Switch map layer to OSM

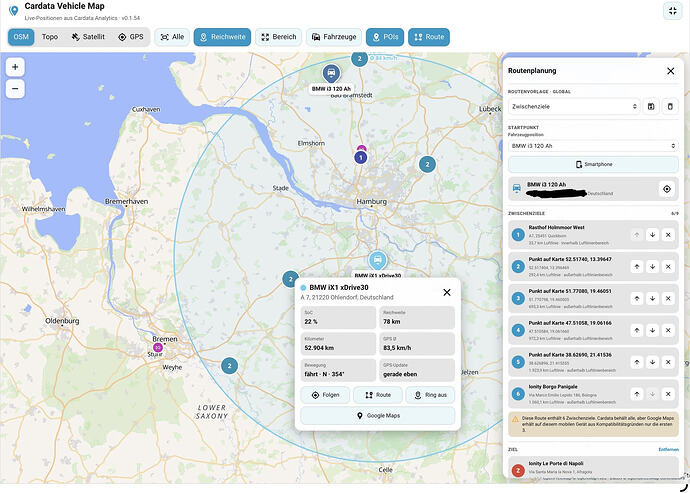click(x=21, y=37)
